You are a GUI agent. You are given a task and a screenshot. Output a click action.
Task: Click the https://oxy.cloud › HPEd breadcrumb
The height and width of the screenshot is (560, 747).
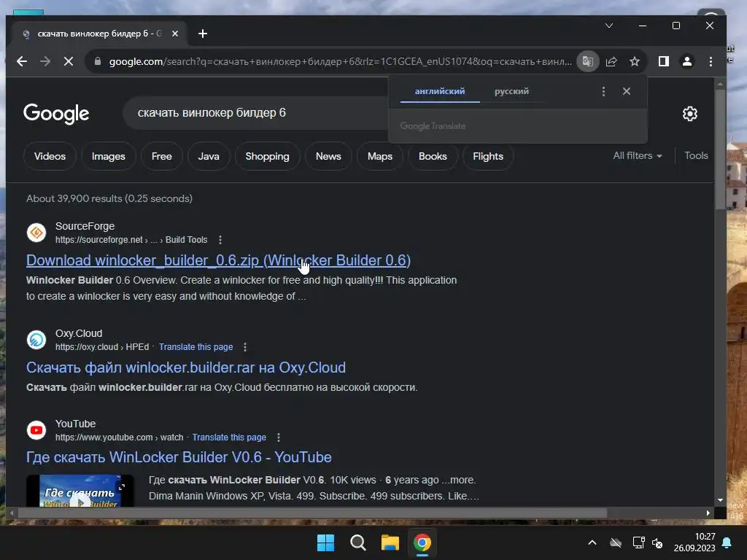[x=102, y=347]
